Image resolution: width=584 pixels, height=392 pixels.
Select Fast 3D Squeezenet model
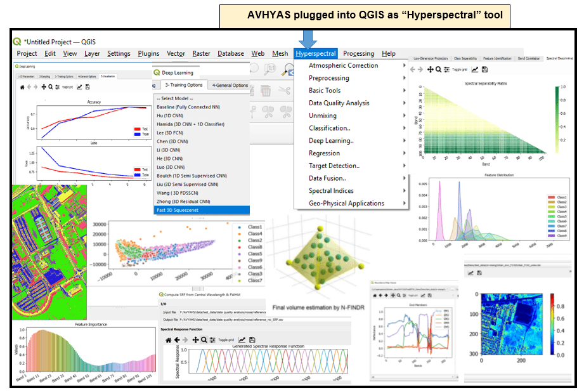(202, 210)
